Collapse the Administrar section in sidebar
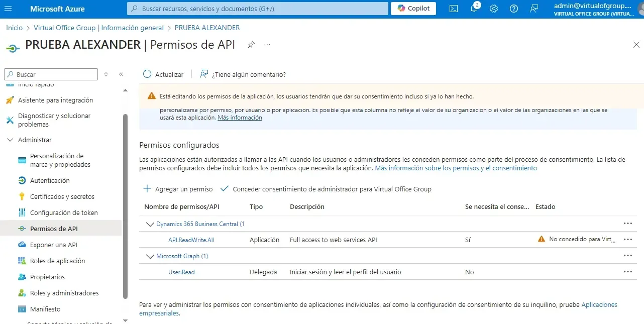 tap(10, 140)
